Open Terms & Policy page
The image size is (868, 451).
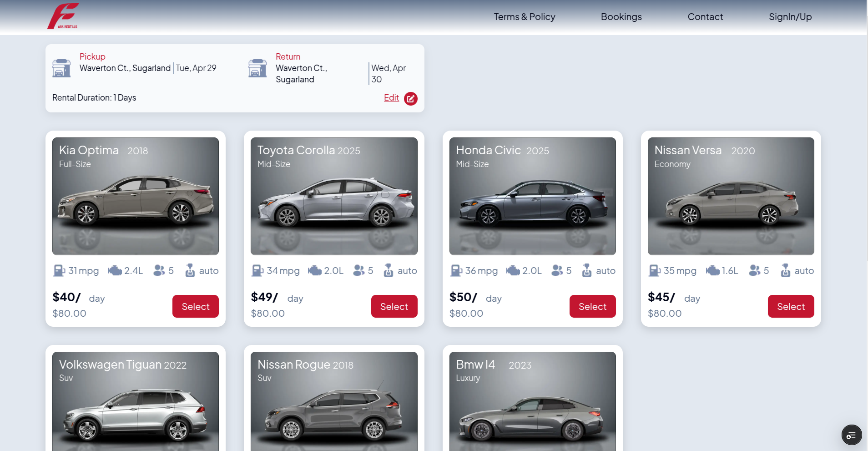point(525,17)
